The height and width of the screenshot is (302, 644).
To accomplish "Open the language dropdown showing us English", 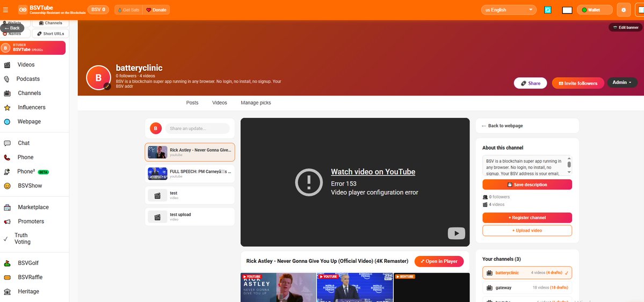I will click(509, 10).
